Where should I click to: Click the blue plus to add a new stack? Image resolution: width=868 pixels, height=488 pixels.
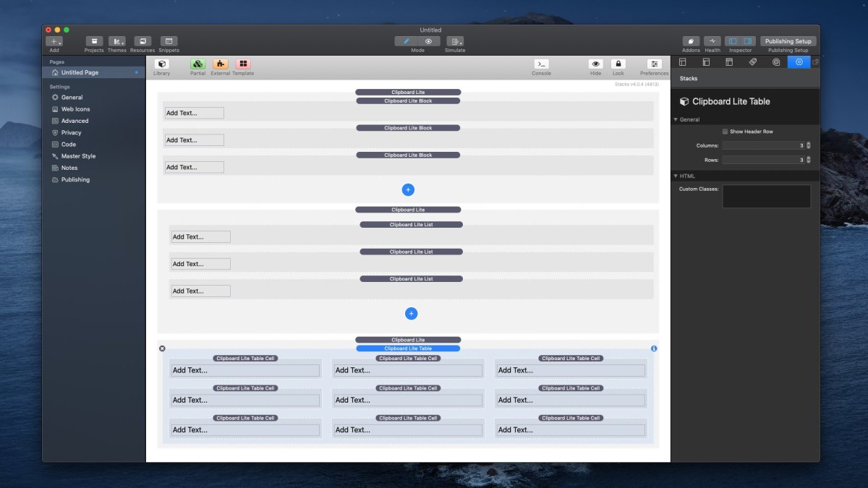(x=408, y=189)
